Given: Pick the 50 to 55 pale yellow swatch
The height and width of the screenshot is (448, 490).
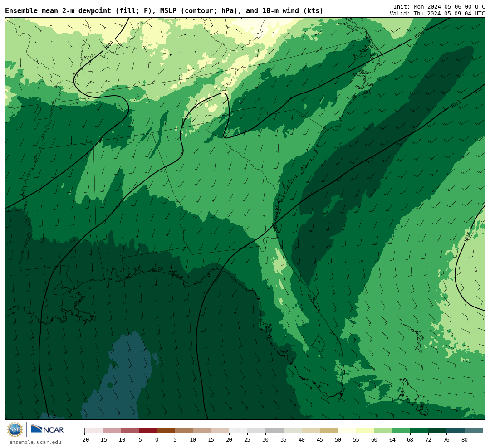Looking at the screenshot, I should coord(347,431).
